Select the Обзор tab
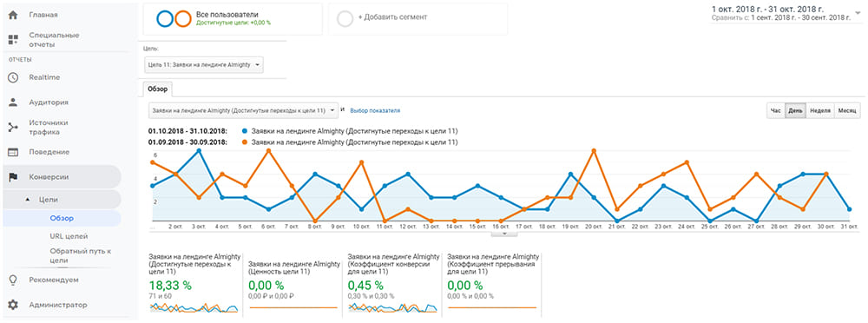 [x=158, y=89]
